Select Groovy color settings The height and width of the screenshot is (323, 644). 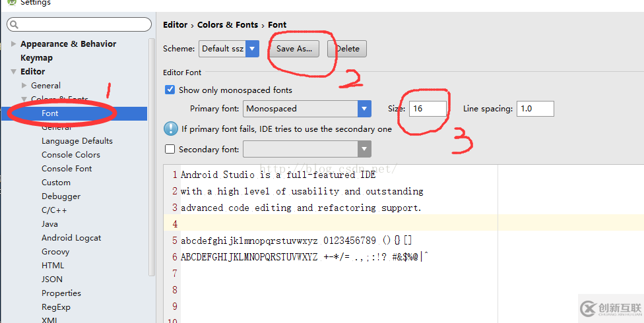pyautogui.click(x=55, y=252)
